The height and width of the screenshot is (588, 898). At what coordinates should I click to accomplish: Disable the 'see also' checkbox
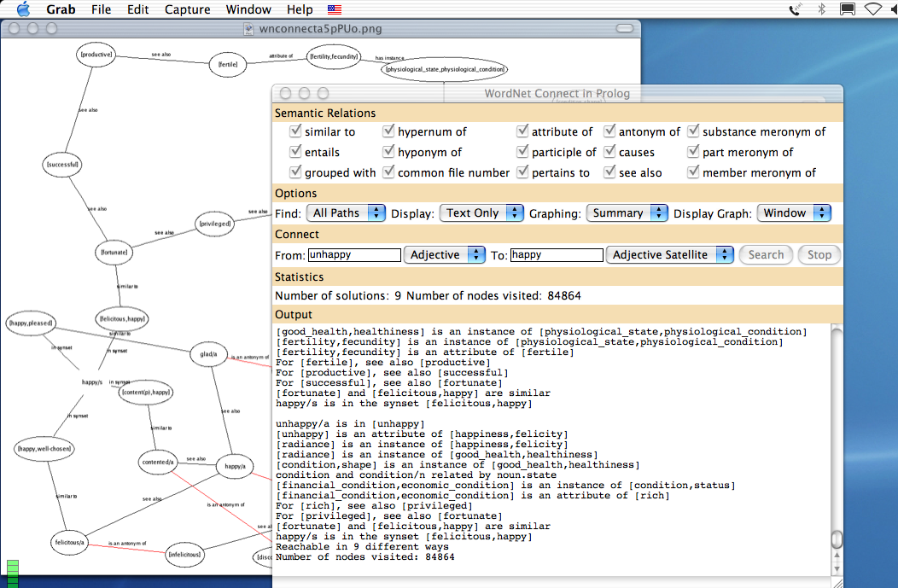coord(610,172)
